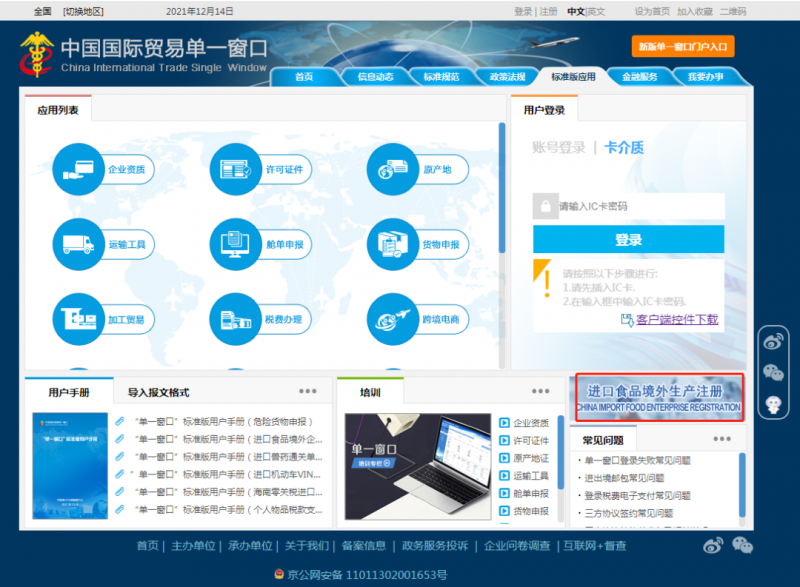800x587 pixels.
Task: Click 加入收藏 in top bar
Action: tap(694, 11)
